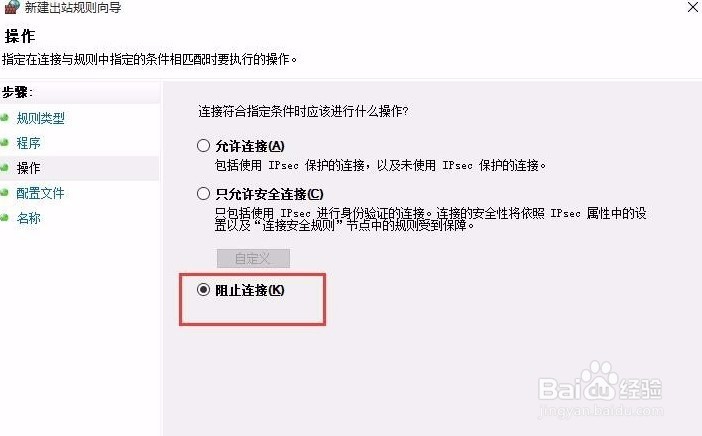Click the 新建出站规则向导 title bar text
This screenshot has height=436, width=702.
point(73,7)
